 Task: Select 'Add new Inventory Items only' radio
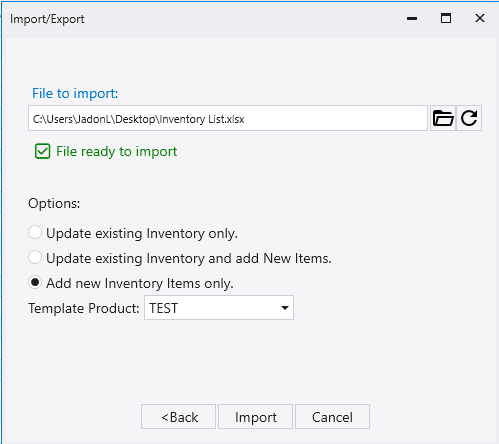coord(35,283)
